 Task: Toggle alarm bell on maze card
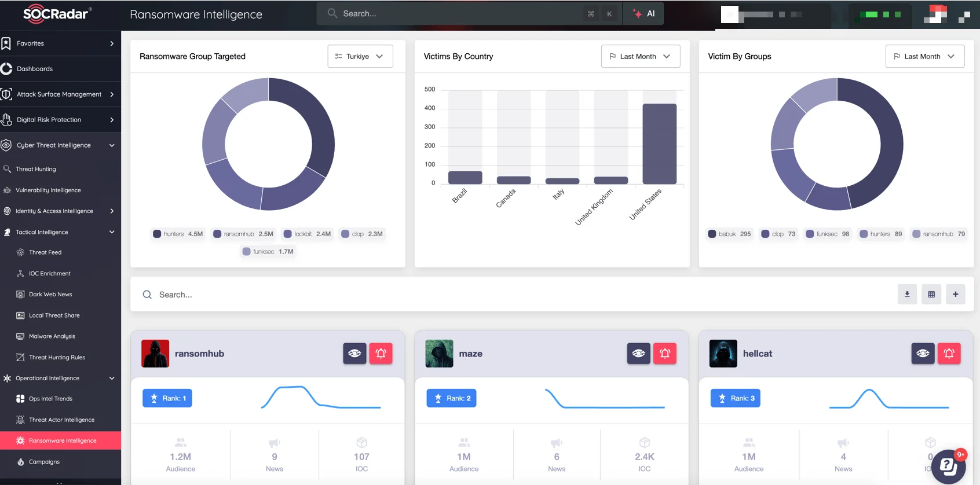click(x=665, y=353)
